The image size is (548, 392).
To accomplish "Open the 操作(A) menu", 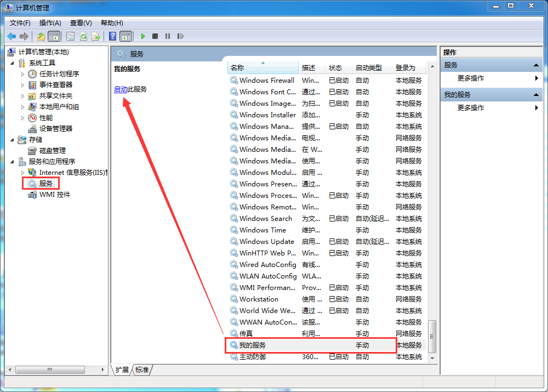I will [x=50, y=23].
